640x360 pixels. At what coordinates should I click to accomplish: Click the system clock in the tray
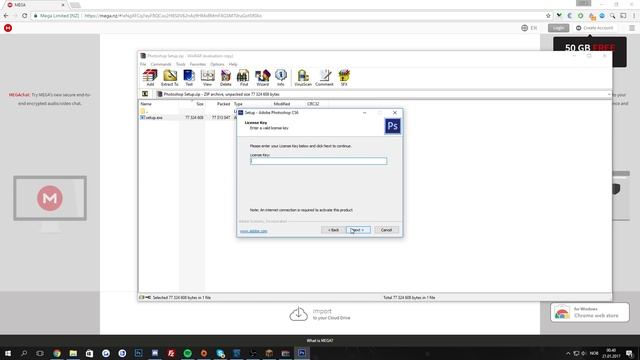point(611,353)
